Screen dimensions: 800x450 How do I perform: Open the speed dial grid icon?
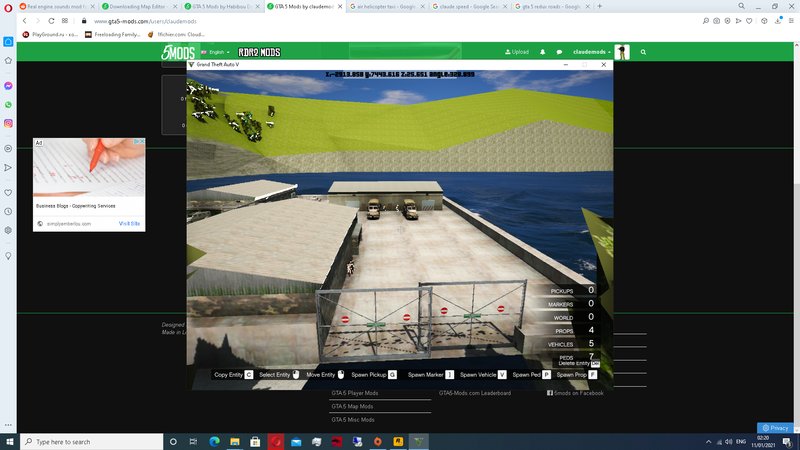click(65, 21)
